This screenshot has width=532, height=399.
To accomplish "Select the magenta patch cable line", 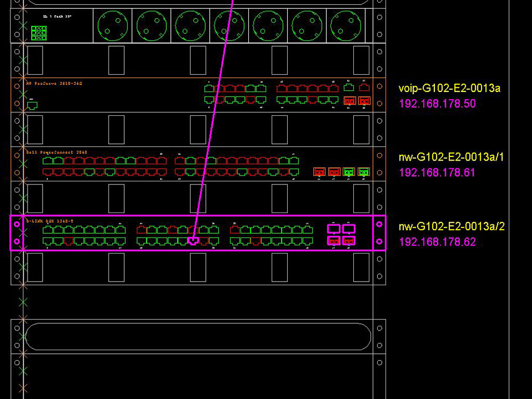I will tap(213, 119).
